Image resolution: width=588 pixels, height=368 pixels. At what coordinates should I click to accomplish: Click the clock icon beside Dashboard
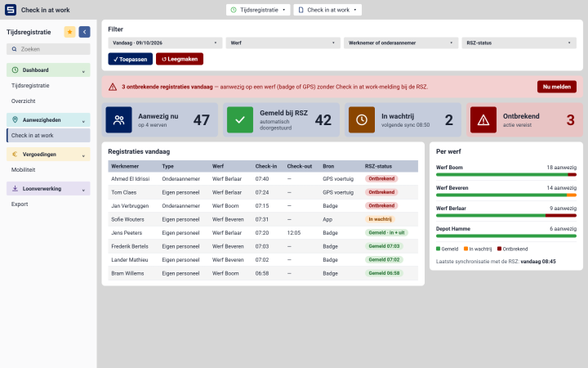tap(15, 70)
